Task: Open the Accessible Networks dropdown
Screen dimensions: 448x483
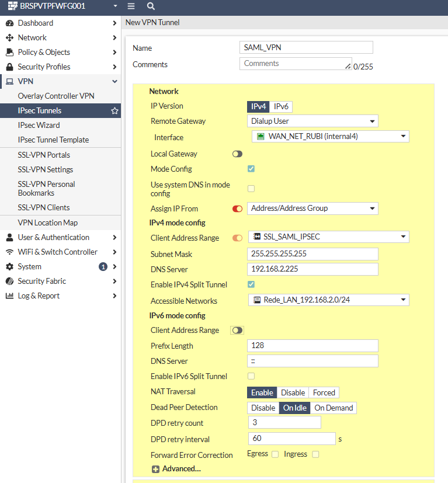Action: coord(328,300)
